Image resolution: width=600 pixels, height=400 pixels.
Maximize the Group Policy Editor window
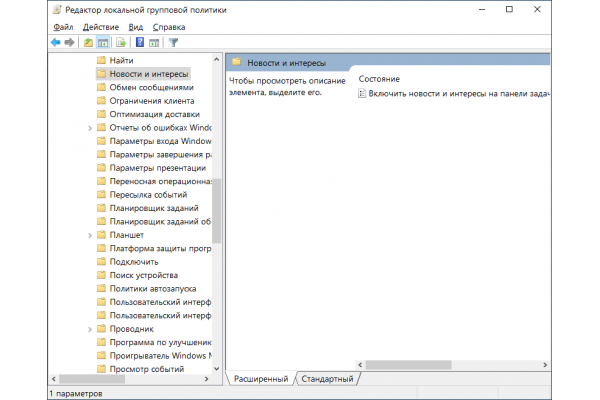(509, 10)
